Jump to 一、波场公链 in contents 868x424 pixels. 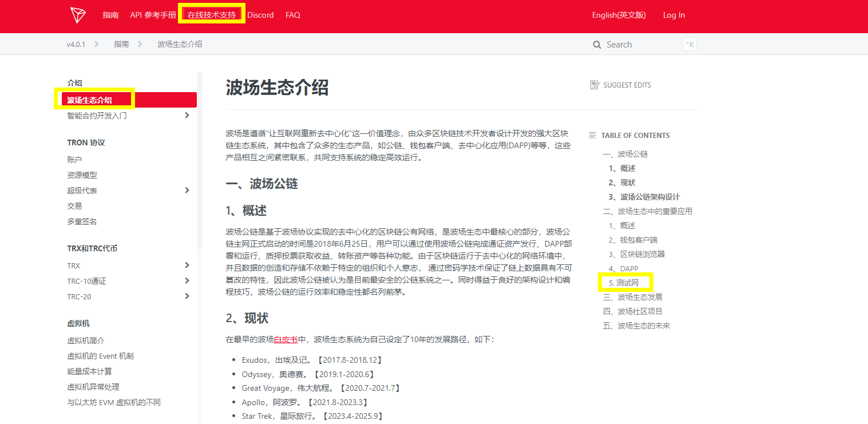(x=625, y=154)
